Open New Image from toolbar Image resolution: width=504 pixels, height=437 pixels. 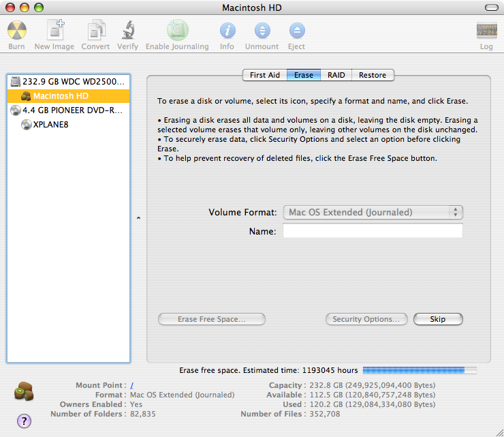click(x=55, y=29)
